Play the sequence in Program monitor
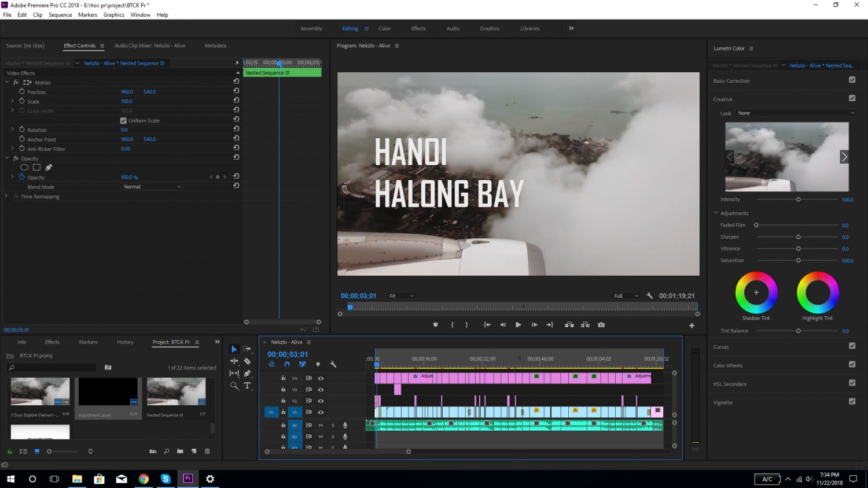868x488 pixels. click(518, 325)
